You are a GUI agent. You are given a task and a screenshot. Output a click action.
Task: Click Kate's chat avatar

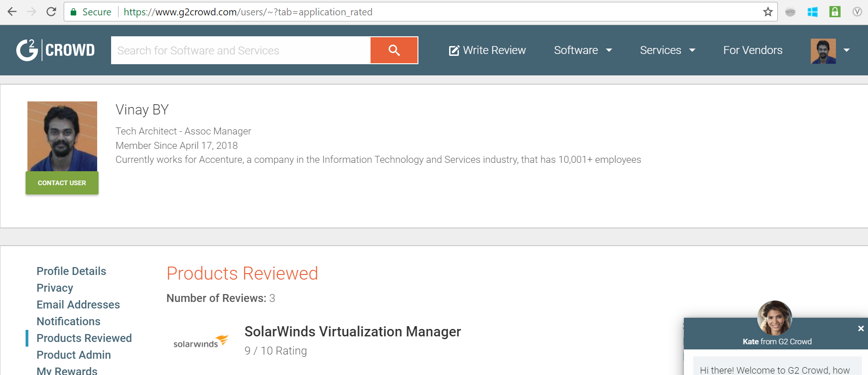(x=775, y=318)
